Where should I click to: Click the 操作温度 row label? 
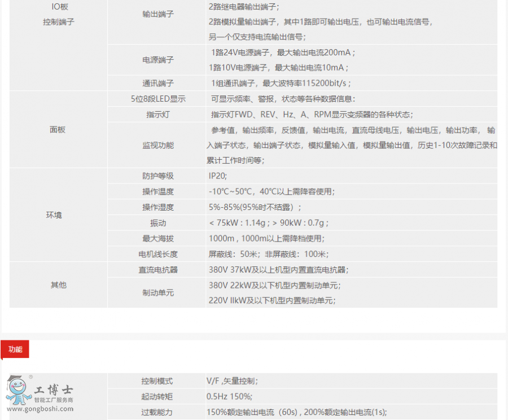pos(158,191)
